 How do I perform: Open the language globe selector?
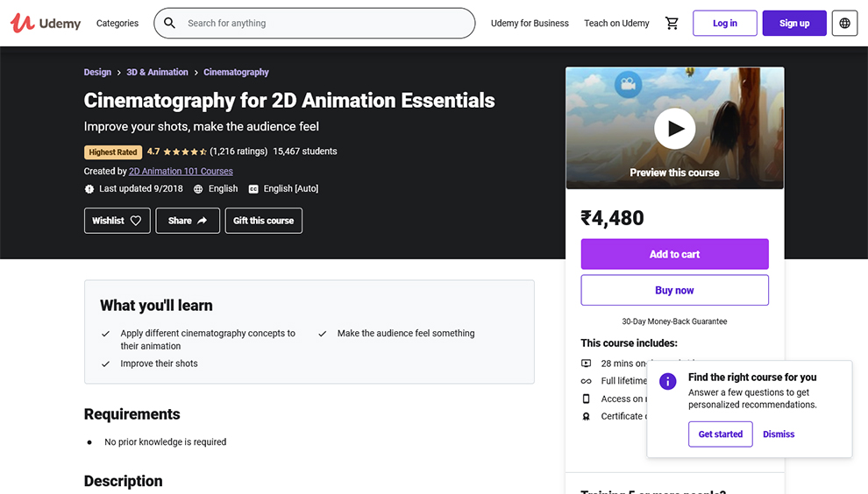[x=844, y=24]
